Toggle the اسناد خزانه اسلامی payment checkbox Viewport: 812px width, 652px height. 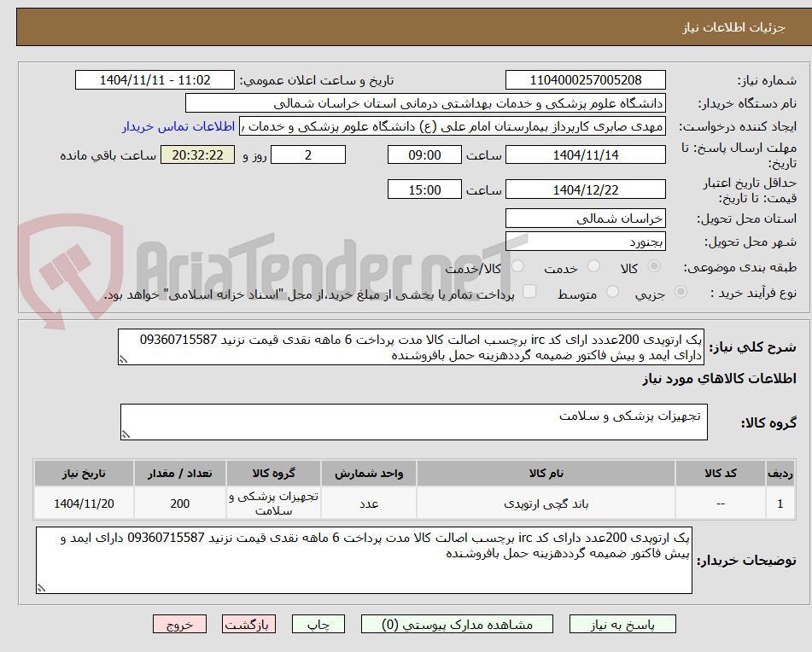(529, 292)
